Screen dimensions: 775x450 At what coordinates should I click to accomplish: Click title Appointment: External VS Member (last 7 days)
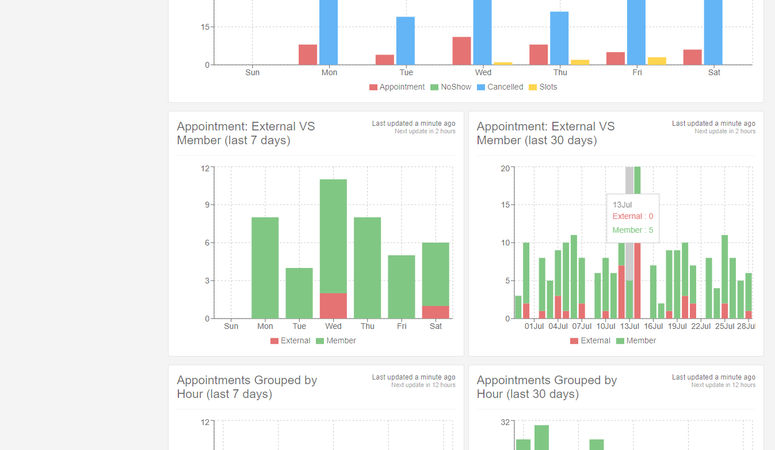coord(246,134)
